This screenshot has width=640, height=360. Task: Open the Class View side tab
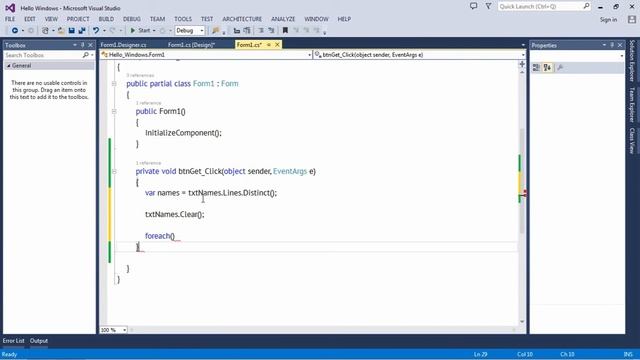click(x=632, y=141)
